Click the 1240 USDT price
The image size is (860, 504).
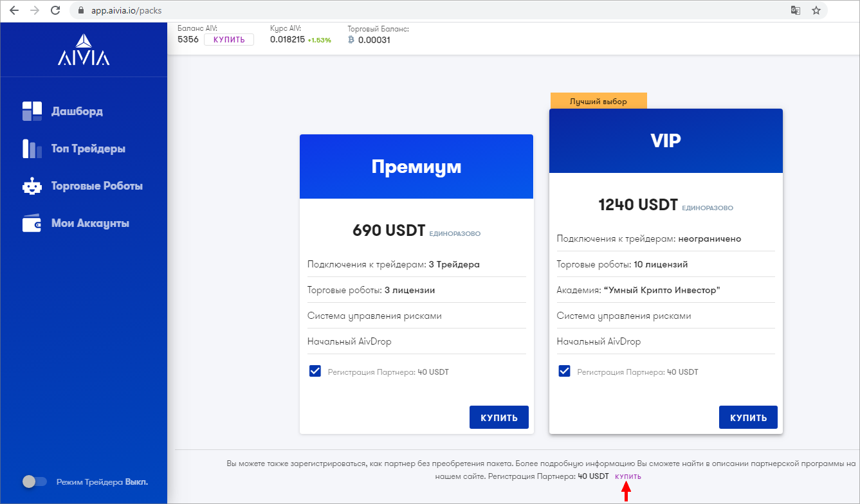[x=638, y=204]
